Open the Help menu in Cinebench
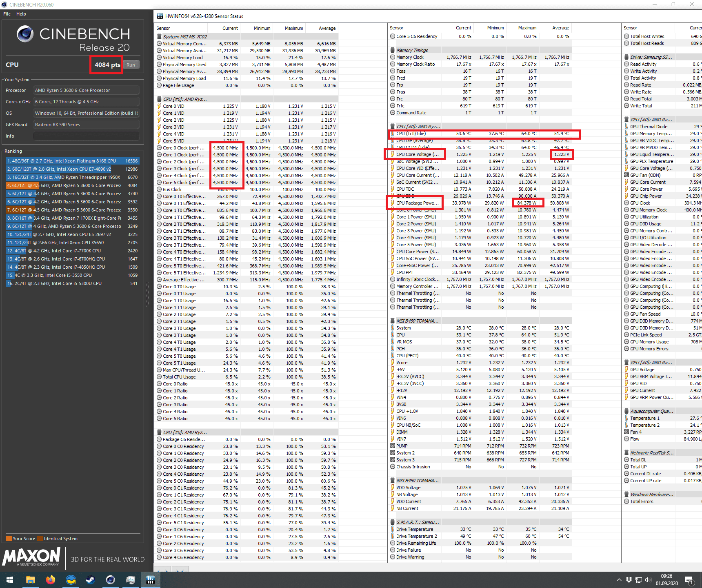 point(21,14)
